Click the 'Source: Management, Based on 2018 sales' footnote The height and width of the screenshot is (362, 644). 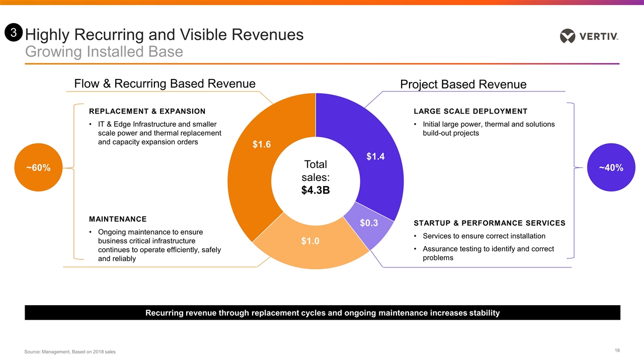(70, 351)
